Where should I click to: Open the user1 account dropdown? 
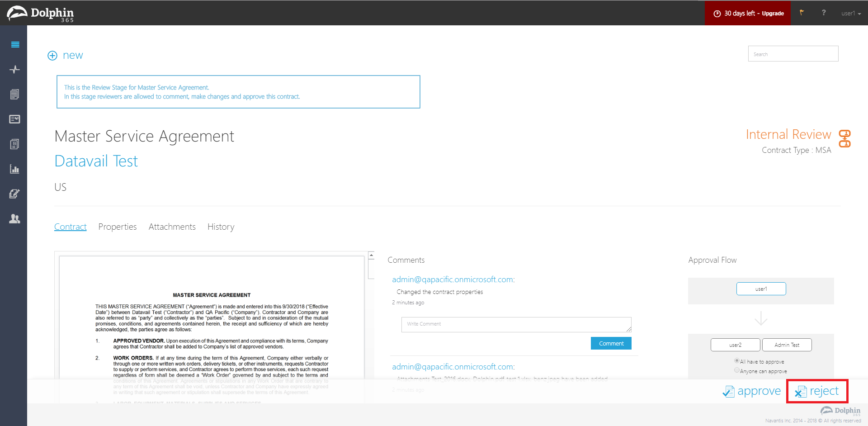click(851, 14)
